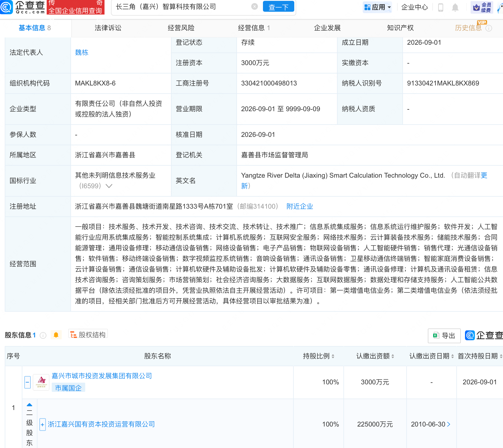This screenshot has height=448, width=503.
Task: Select the 企业类型 value 有限责任公司
Action: click(x=118, y=109)
